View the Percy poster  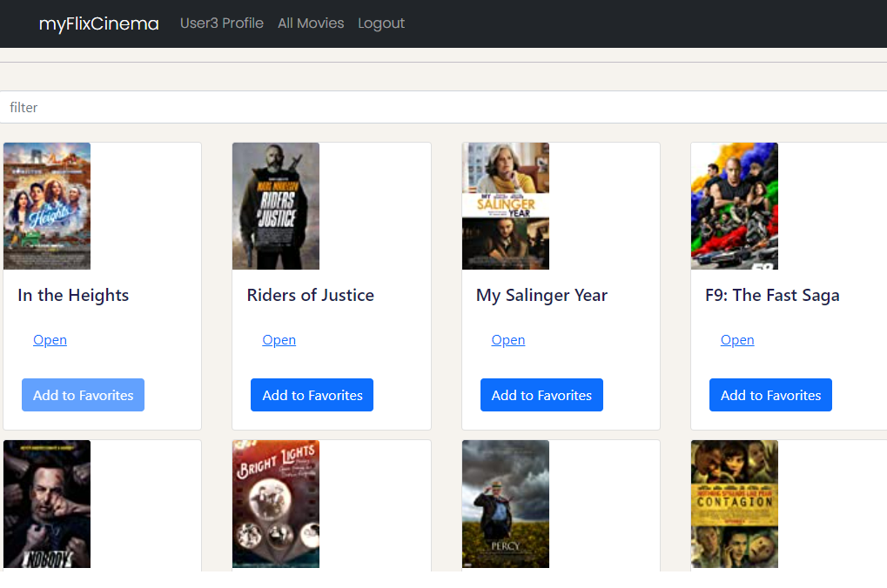click(x=505, y=504)
